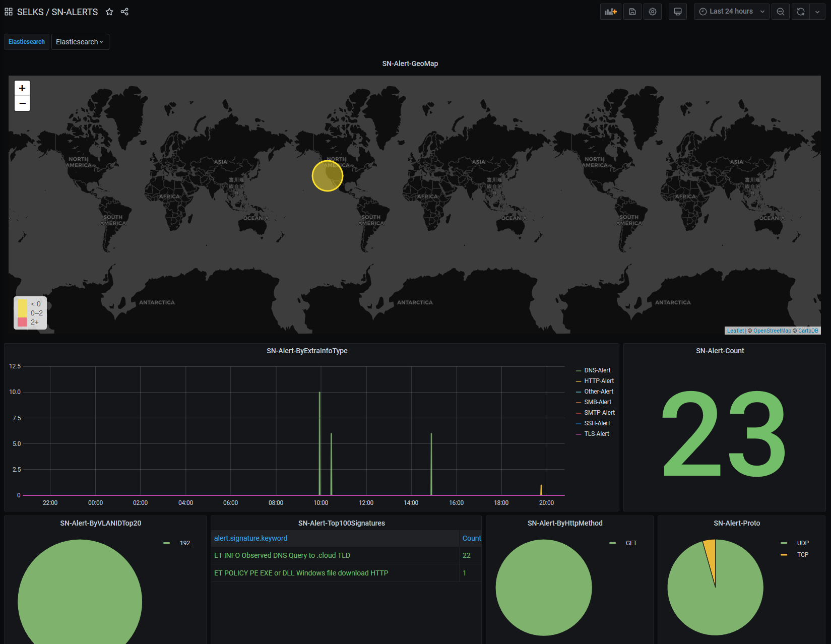Open the Last 24 hours time picker
The image size is (831, 644).
pos(731,12)
